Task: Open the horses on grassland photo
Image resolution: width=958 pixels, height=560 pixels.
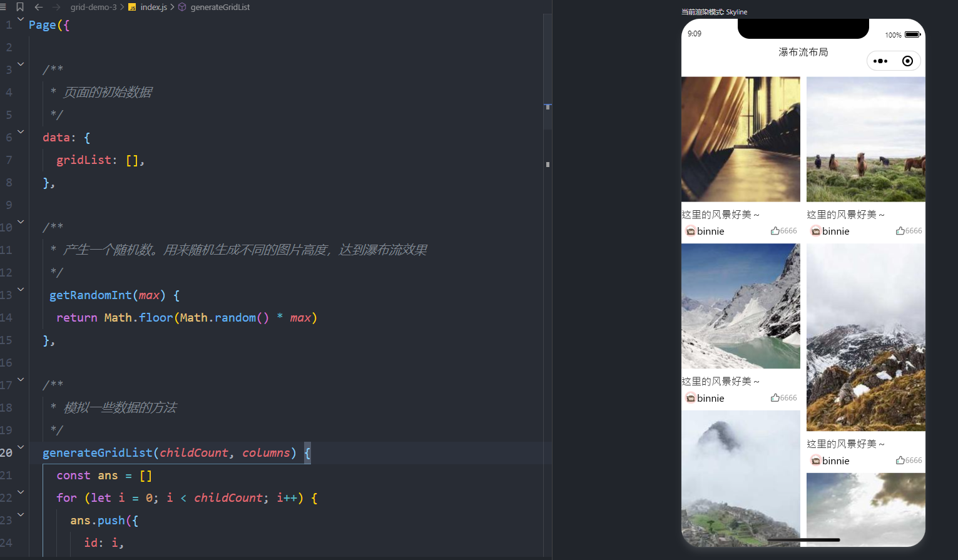Action: click(x=866, y=139)
